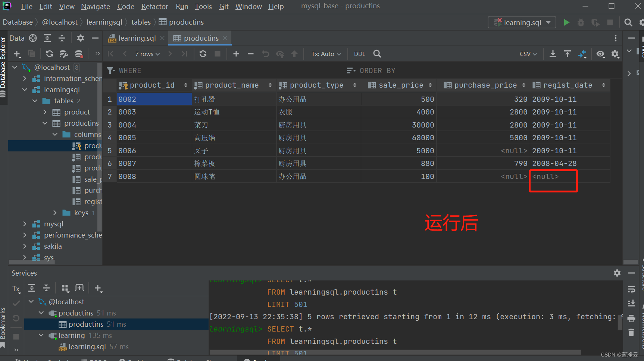Switch to the productins editor tab

coord(201,38)
